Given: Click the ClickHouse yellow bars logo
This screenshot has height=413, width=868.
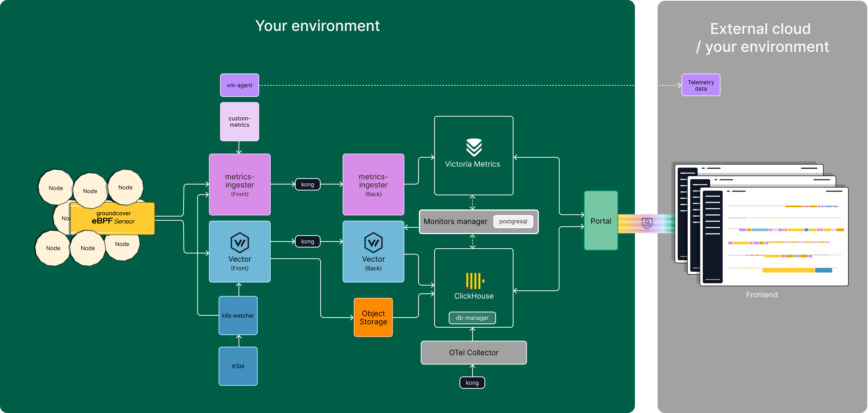Looking at the screenshot, I should [474, 281].
